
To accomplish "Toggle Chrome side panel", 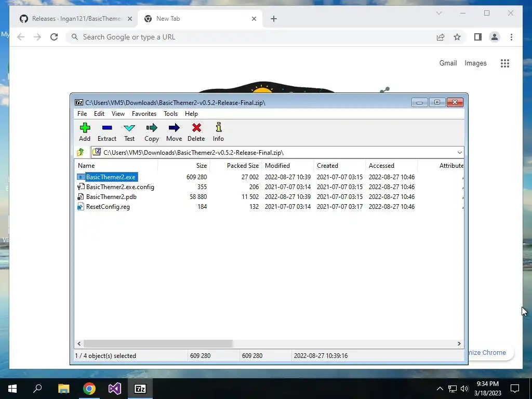I will coord(478,37).
